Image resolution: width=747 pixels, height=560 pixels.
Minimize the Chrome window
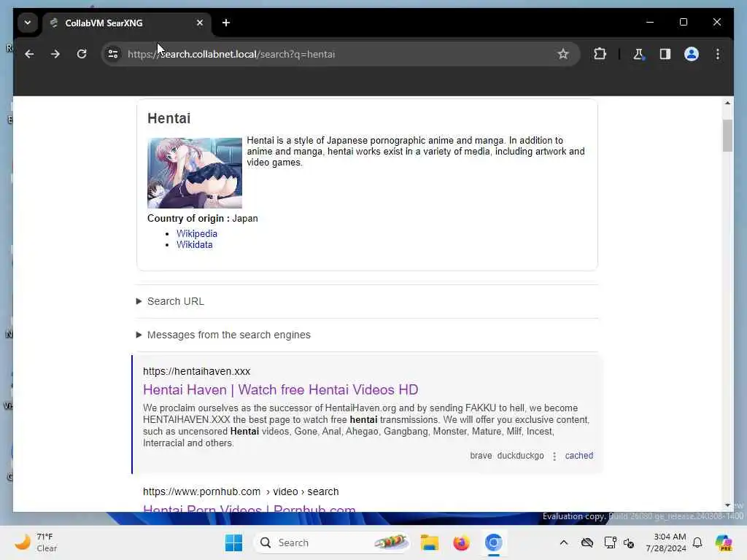650,23
